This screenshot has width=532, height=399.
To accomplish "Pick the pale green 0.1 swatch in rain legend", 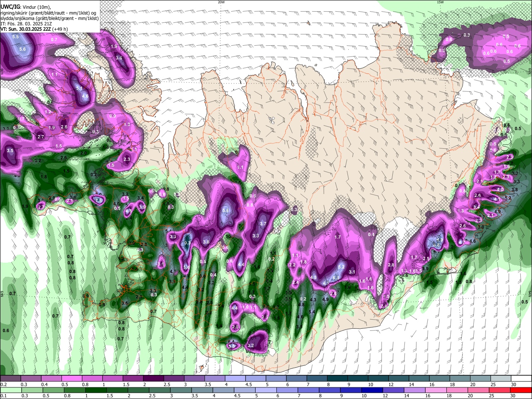I will (10, 390).
